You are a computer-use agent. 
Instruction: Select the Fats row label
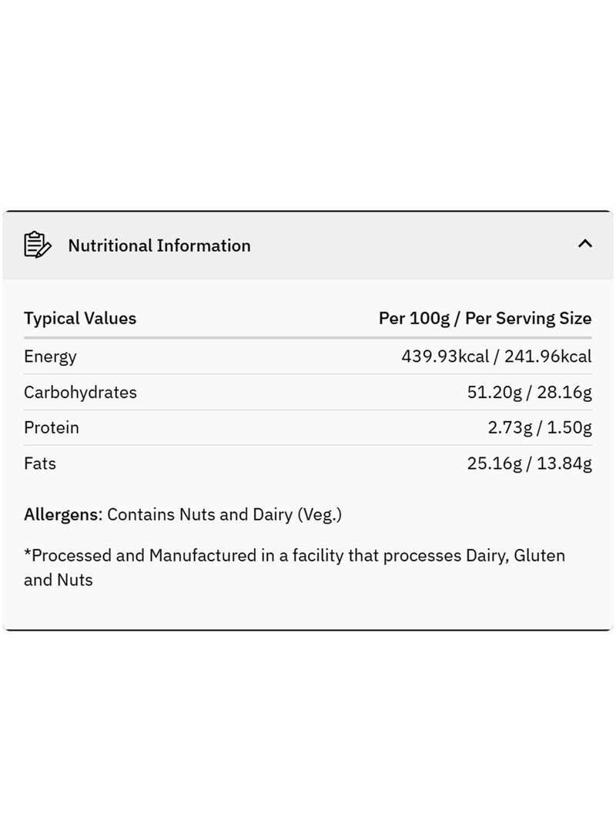coord(39,464)
